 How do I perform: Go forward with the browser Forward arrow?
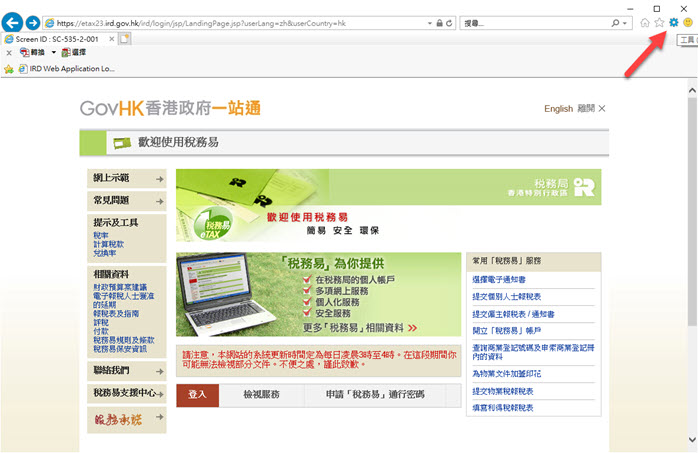33,23
